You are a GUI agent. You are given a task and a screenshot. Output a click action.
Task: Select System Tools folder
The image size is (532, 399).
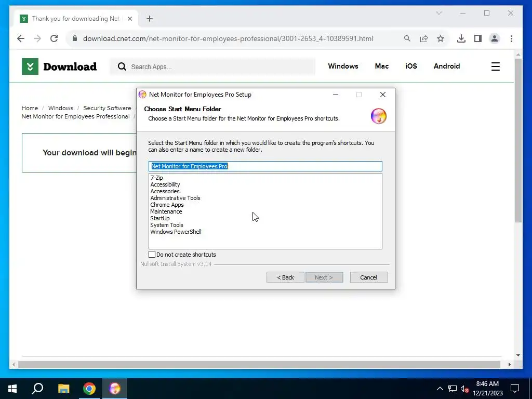click(x=167, y=225)
